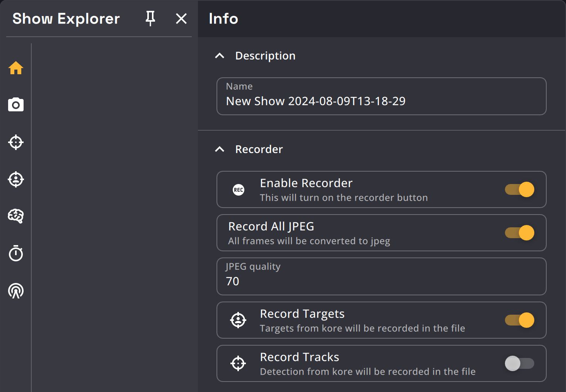Click the REC icon beside Enable Recorder
This screenshot has width=566, height=392.
pyautogui.click(x=239, y=190)
